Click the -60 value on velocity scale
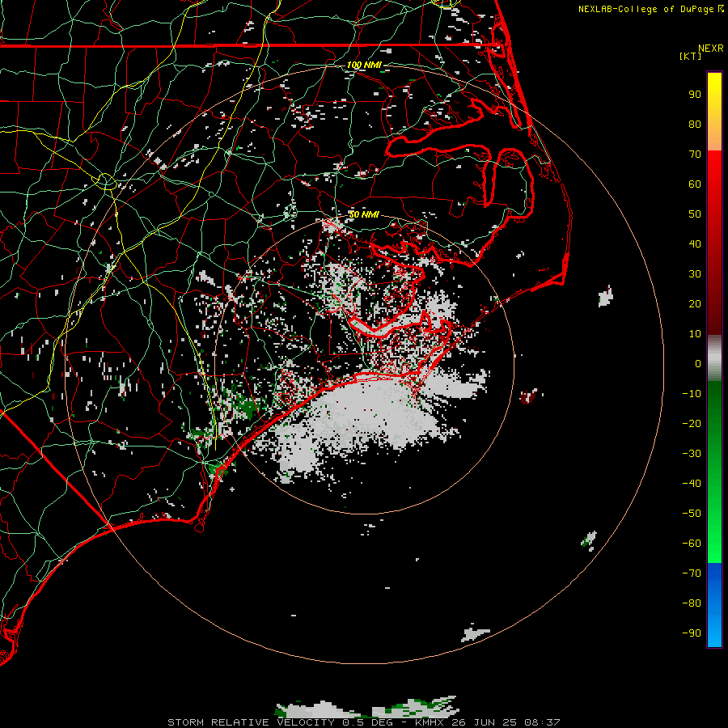The image size is (728, 728). pyautogui.click(x=692, y=544)
